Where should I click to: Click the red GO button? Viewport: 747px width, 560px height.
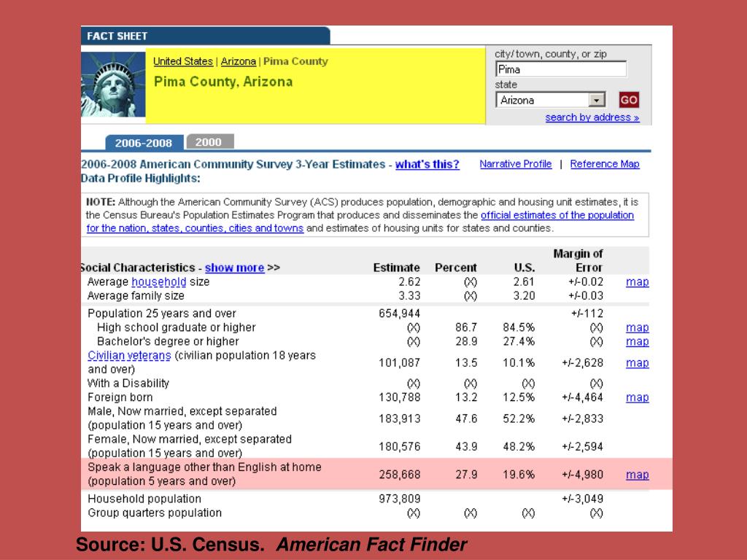click(628, 100)
